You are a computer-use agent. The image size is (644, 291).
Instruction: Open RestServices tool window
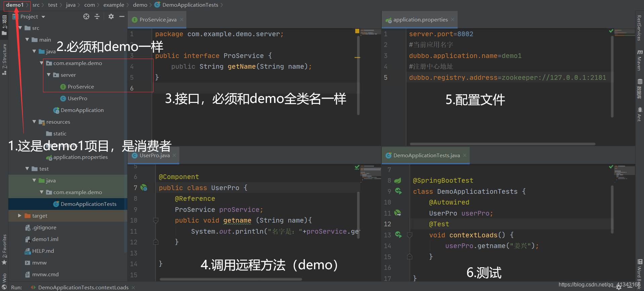click(640, 27)
